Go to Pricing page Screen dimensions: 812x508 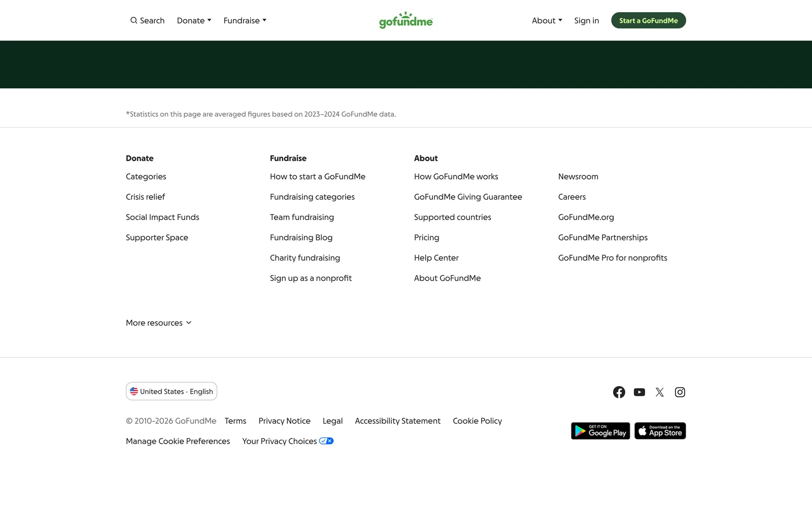pyautogui.click(x=427, y=237)
